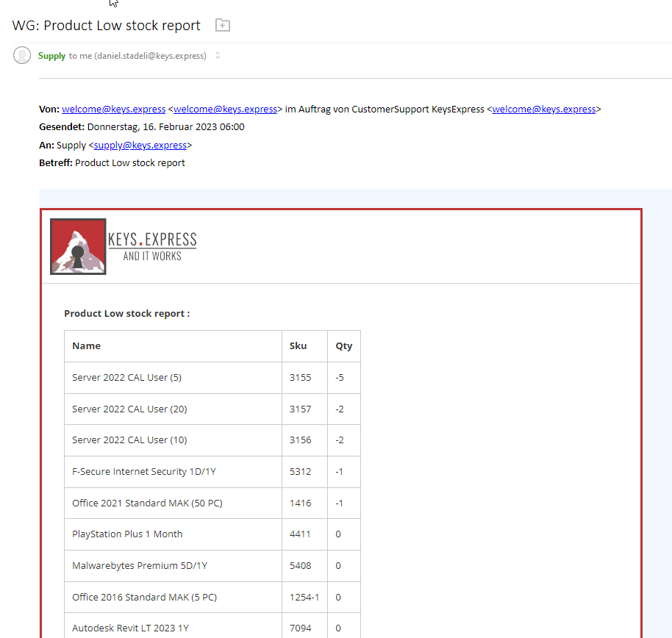Click the KEYS.EXPRESS AND IT WORKS wordmark

152,246
